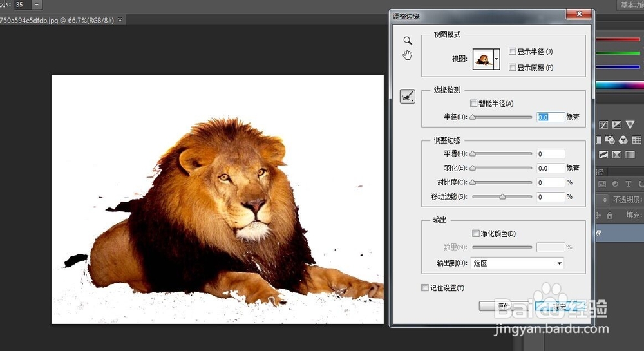The image size is (644, 351).
Task: Click the 平滑 (H) slider handle
Action: [473, 153]
